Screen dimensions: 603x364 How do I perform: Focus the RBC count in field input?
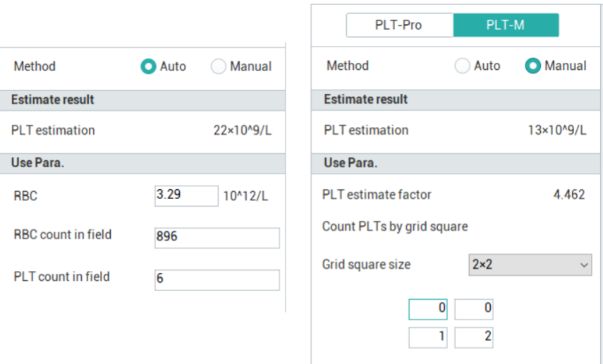[217, 238]
